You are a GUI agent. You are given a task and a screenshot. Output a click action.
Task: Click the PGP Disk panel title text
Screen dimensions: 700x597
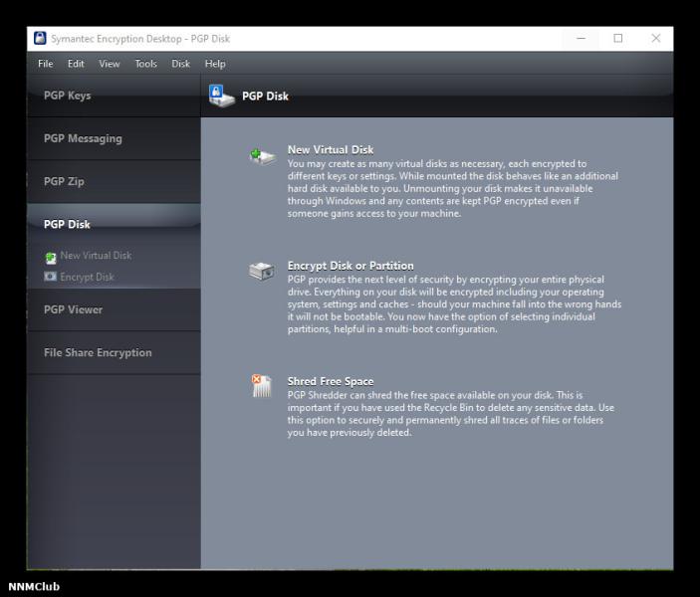click(x=265, y=97)
